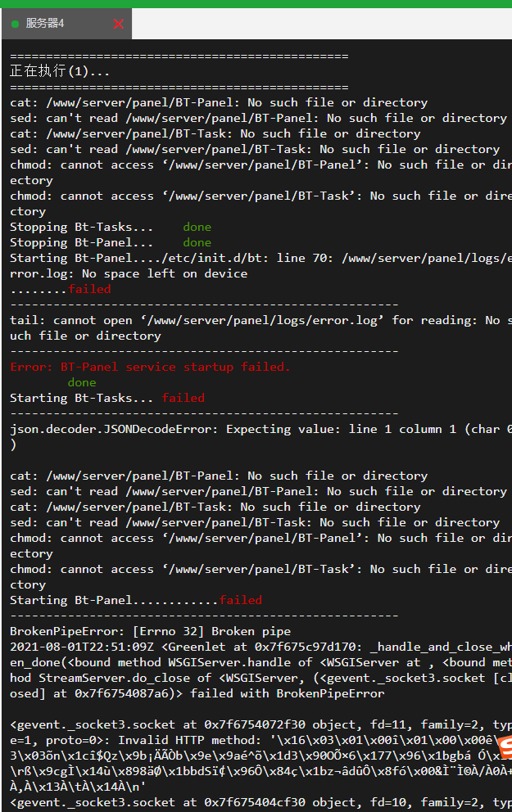Click the standalone green 'done' under the error
Screen dimensions: 512x812
point(82,382)
